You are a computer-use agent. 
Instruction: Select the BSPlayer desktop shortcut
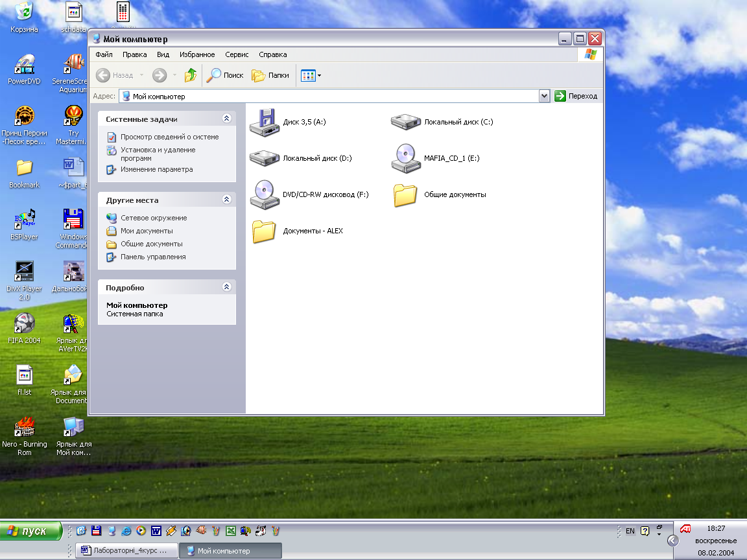coord(24,224)
